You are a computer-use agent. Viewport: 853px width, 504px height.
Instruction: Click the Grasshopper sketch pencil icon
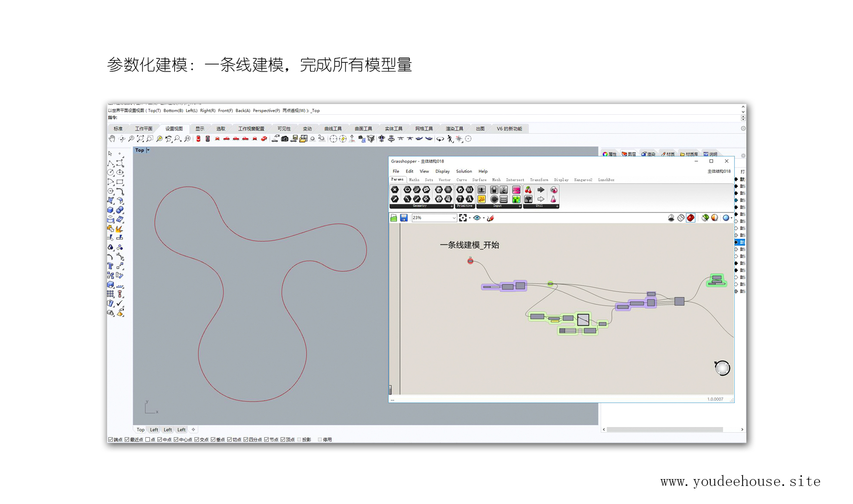[x=491, y=218]
